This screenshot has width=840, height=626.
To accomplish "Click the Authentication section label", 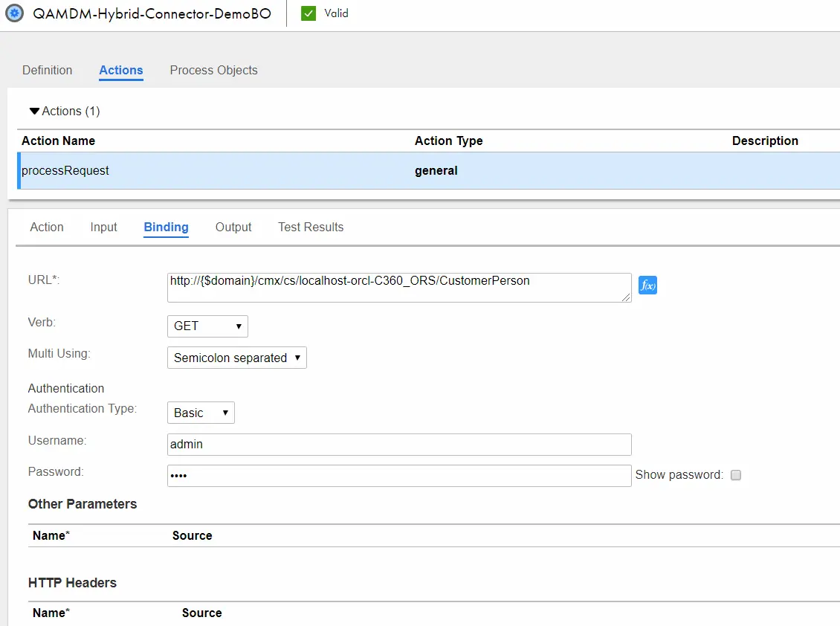I will (x=66, y=388).
